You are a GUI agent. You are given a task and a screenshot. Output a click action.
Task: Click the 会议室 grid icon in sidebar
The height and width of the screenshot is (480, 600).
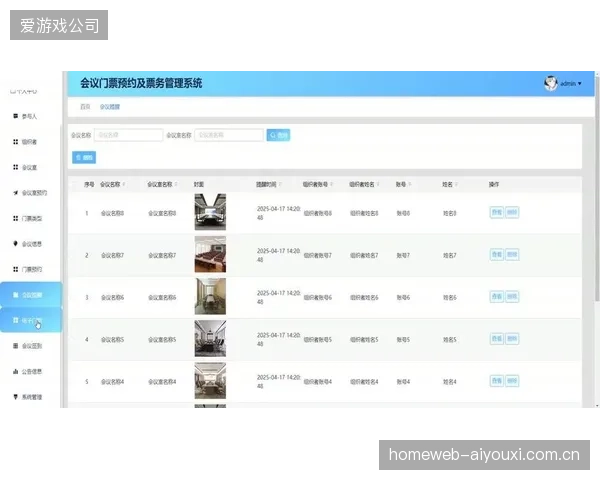(15, 167)
